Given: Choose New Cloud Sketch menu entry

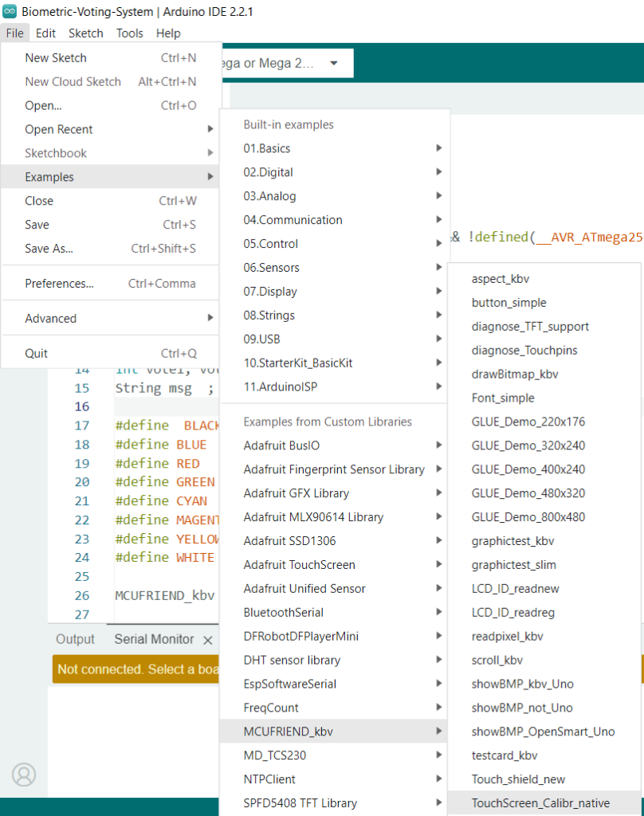Looking at the screenshot, I should [110, 82].
